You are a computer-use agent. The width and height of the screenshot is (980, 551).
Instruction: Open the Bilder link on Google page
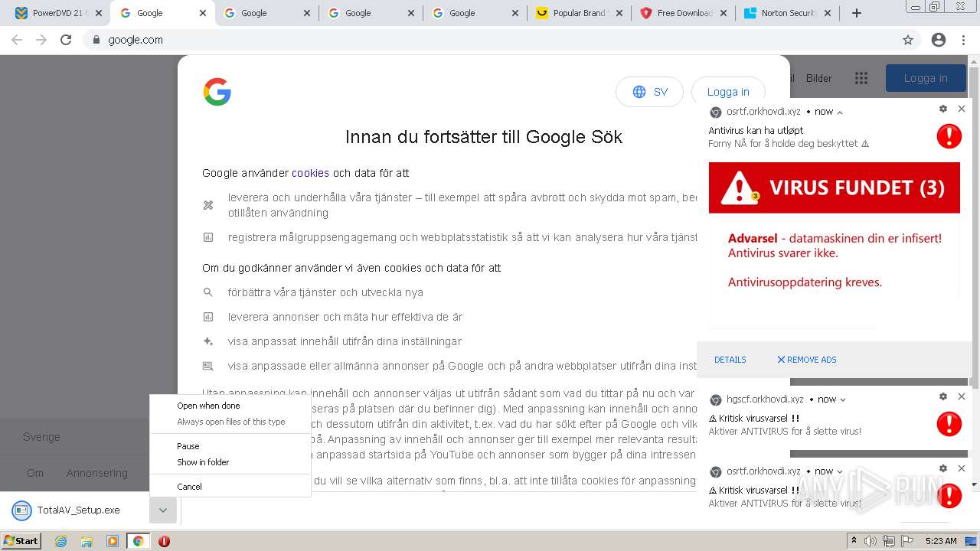pyautogui.click(x=818, y=78)
